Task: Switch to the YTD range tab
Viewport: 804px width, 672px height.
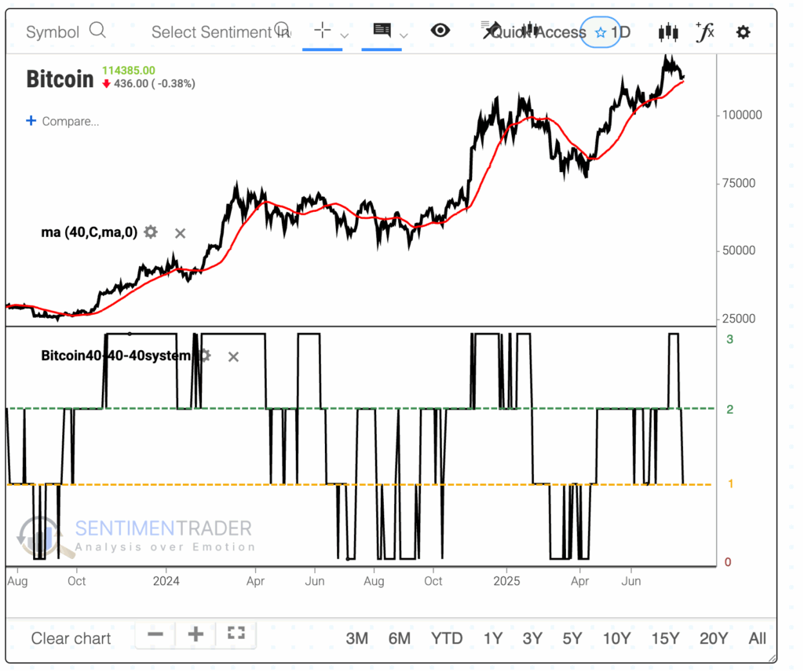Action: (x=446, y=638)
